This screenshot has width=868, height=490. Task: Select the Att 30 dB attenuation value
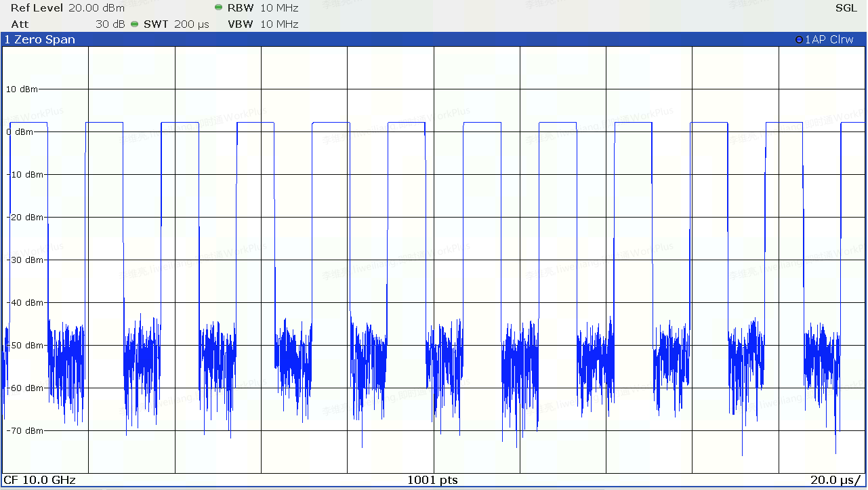tap(110, 24)
